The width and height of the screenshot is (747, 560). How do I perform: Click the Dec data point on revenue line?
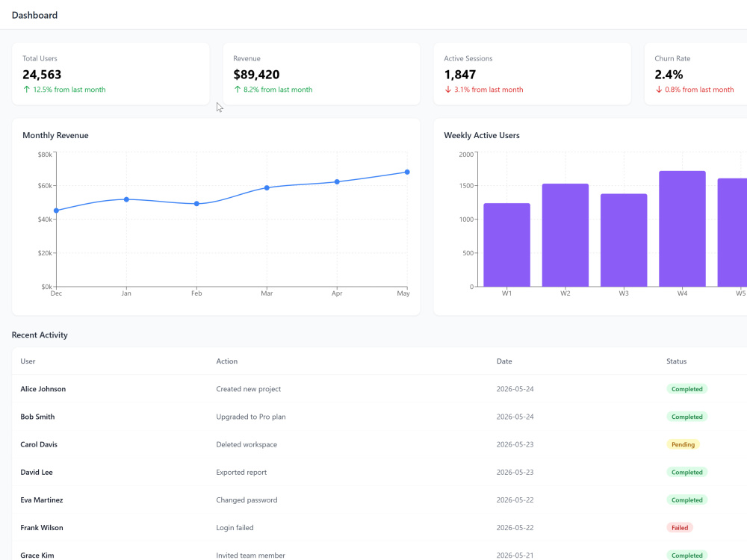point(56,211)
